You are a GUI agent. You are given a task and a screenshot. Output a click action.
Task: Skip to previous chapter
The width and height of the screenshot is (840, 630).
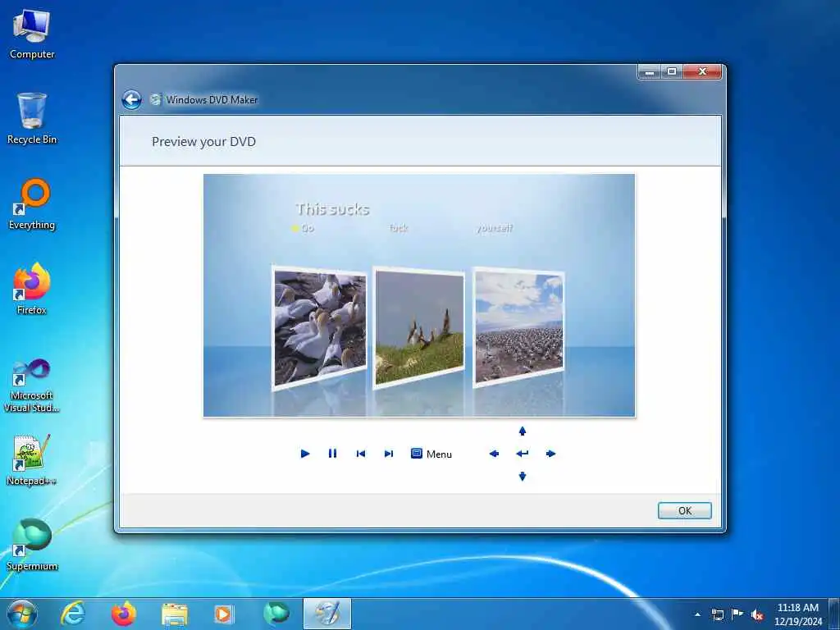point(361,454)
